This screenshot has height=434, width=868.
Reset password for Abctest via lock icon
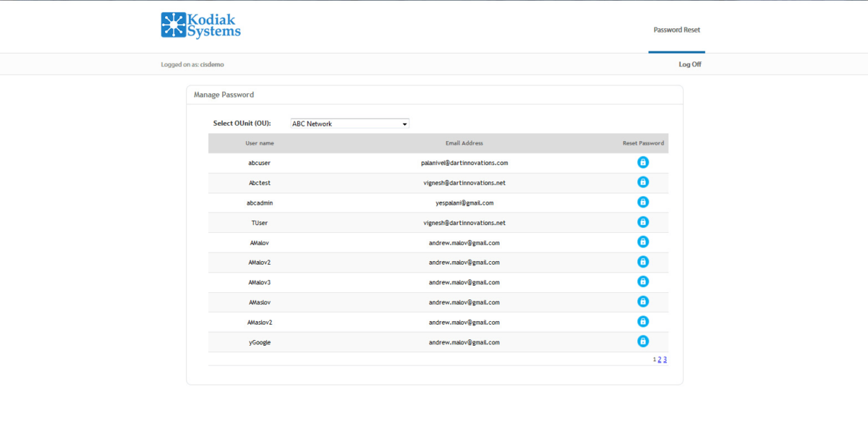point(642,182)
